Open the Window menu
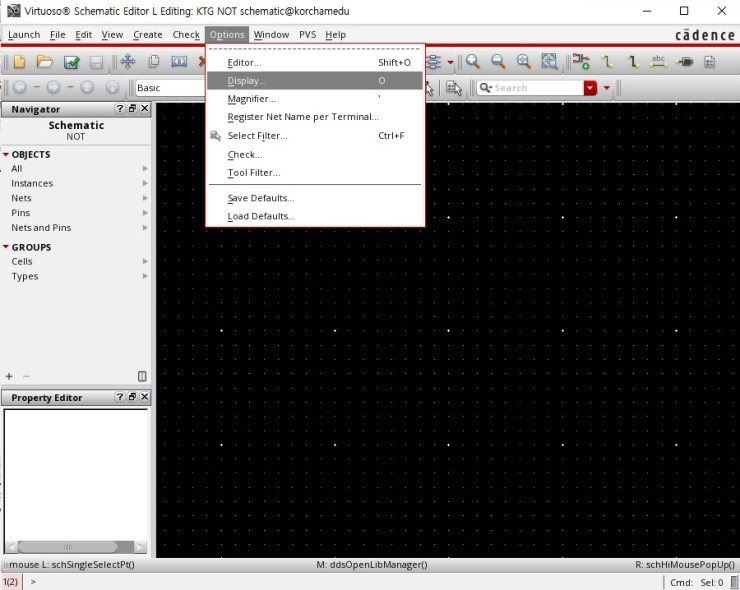This screenshot has height=590, width=740. click(x=270, y=34)
